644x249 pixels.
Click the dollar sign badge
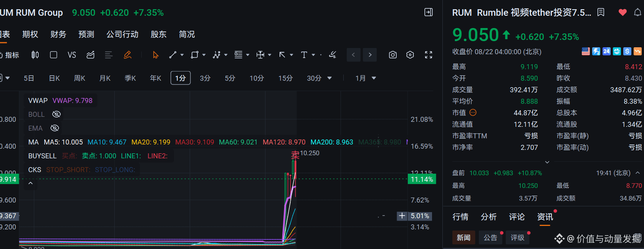point(627,51)
